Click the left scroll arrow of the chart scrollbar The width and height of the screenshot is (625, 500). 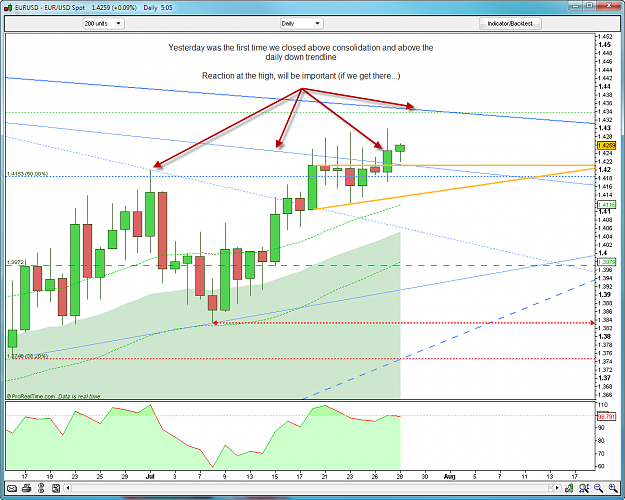point(68,488)
